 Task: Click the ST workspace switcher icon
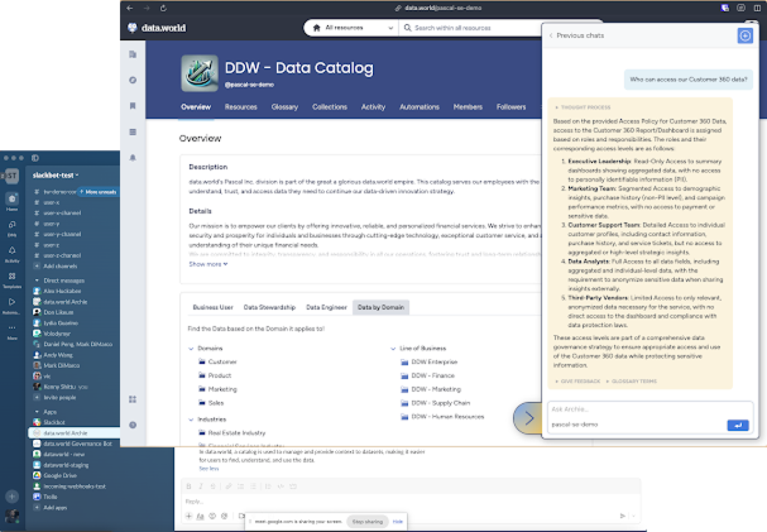(12, 175)
